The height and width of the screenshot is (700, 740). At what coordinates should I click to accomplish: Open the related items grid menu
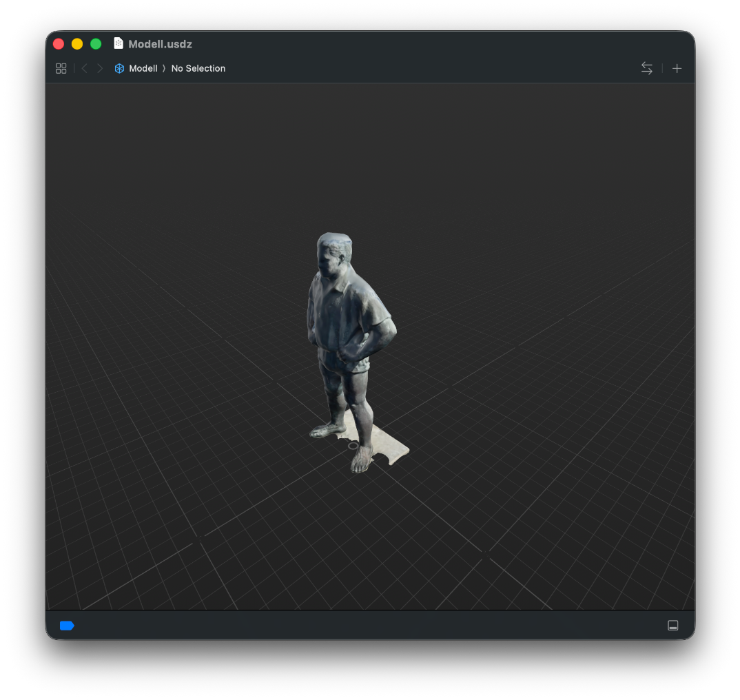(x=61, y=68)
